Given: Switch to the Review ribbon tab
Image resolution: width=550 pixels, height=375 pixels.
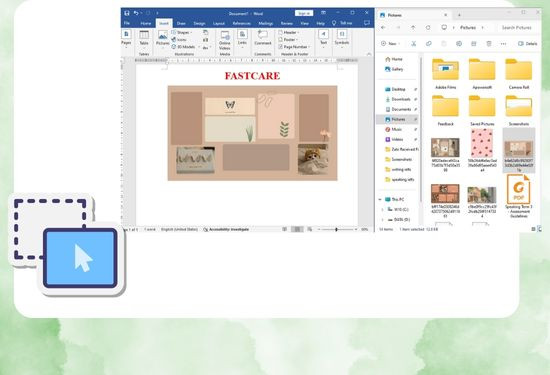Looking at the screenshot, I should 287,24.
